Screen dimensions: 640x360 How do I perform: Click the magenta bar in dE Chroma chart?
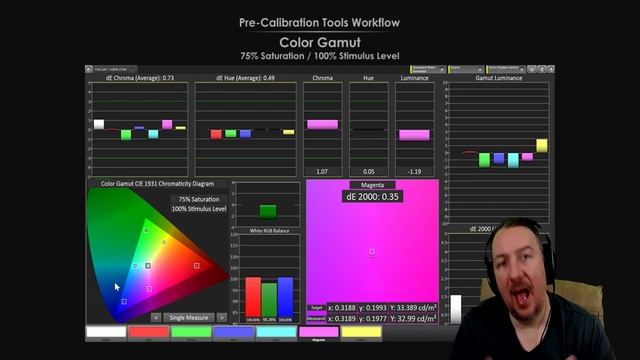point(167,124)
